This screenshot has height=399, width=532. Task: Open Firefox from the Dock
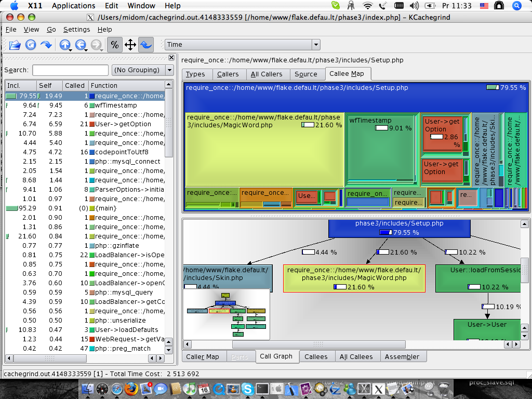tap(132, 388)
